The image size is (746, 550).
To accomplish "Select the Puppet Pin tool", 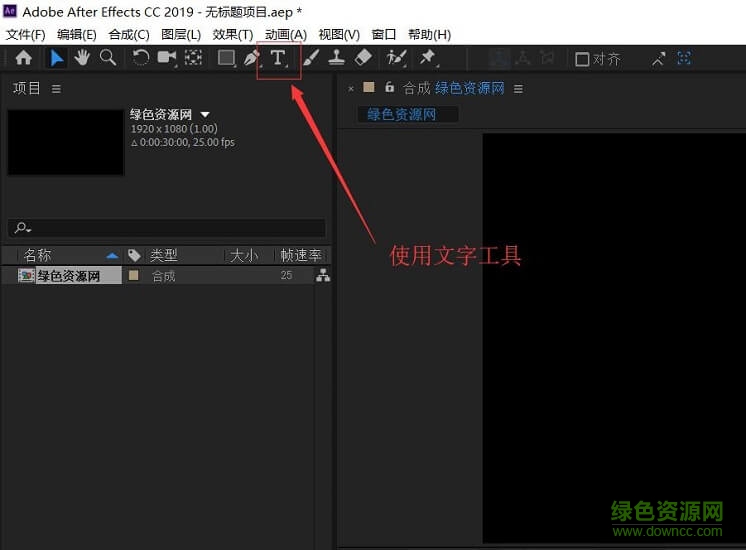I will pyautogui.click(x=428, y=58).
